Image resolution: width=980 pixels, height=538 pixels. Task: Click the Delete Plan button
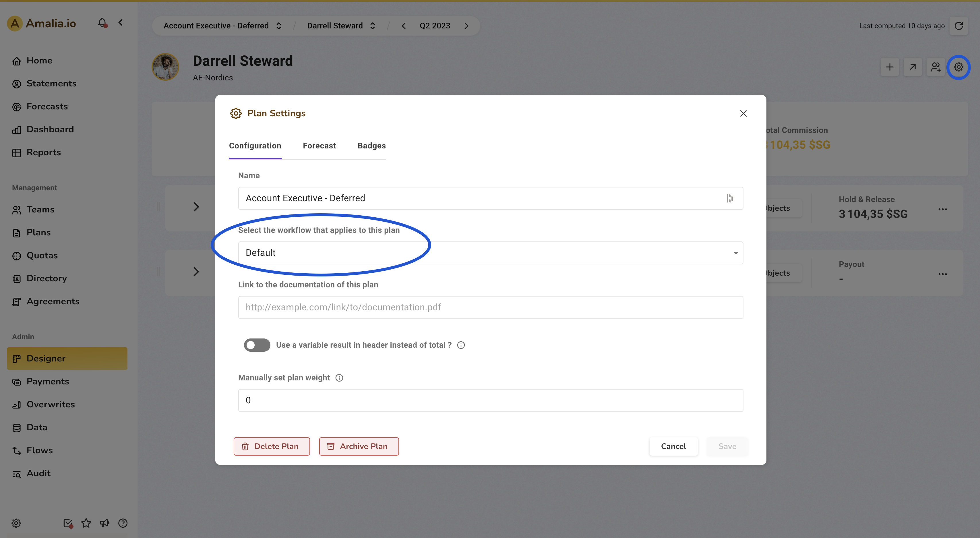pyautogui.click(x=272, y=446)
